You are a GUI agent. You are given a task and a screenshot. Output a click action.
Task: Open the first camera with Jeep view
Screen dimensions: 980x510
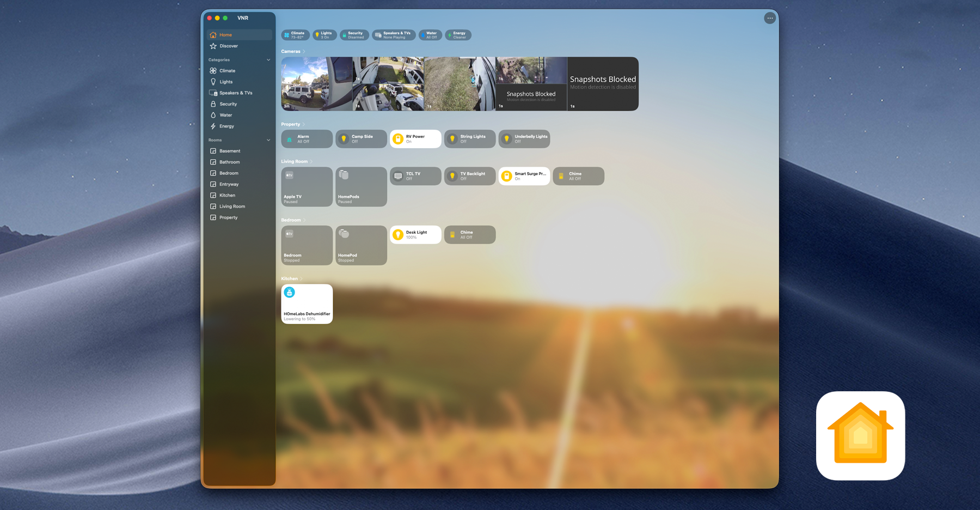[317, 84]
